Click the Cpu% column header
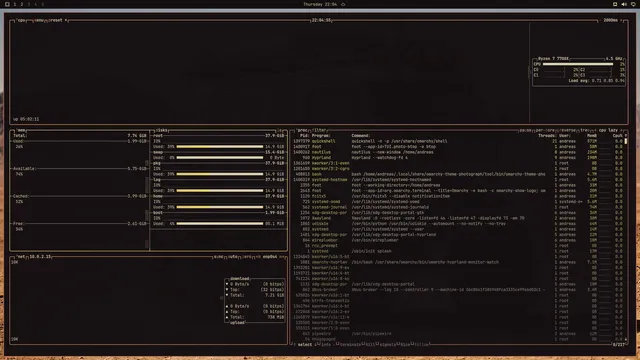 click(x=618, y=136)
